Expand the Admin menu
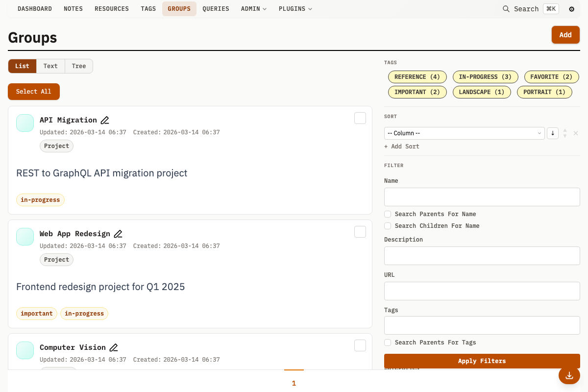Image resolution: width=588 pixels, height=392 pixels. pos(253,9)
